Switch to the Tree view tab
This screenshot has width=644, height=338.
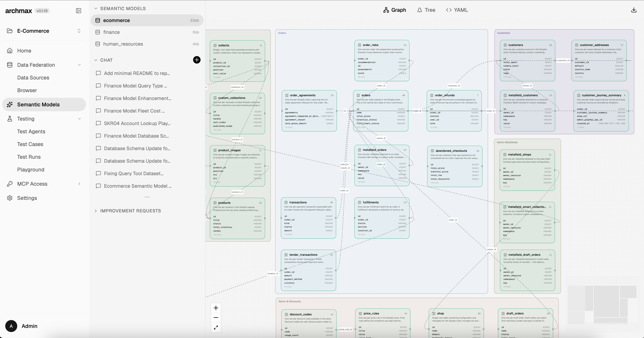(426, 10)
